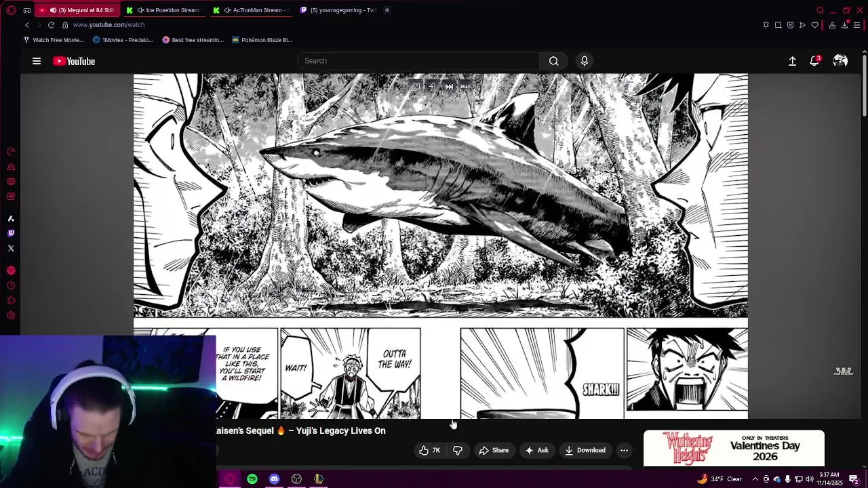Click the Download button under the video

(x=585, y=450)
